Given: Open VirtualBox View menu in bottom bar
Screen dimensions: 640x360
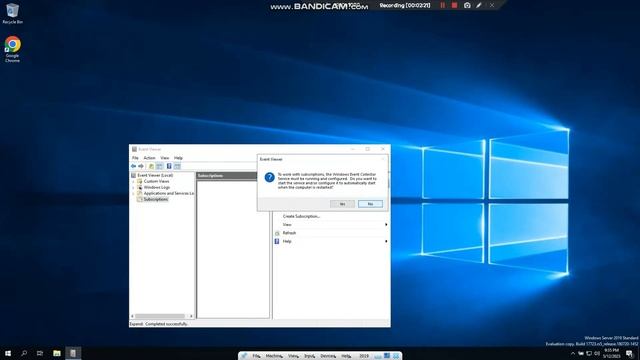Looking at the screenshot, I should (293, 356).
